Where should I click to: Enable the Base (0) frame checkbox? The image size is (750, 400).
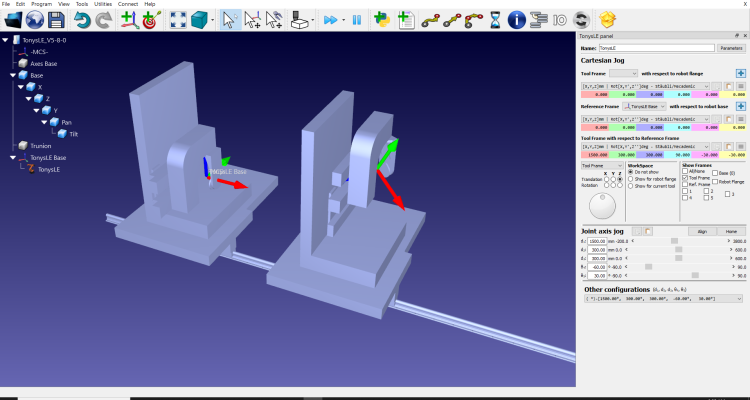click(715, 173)
